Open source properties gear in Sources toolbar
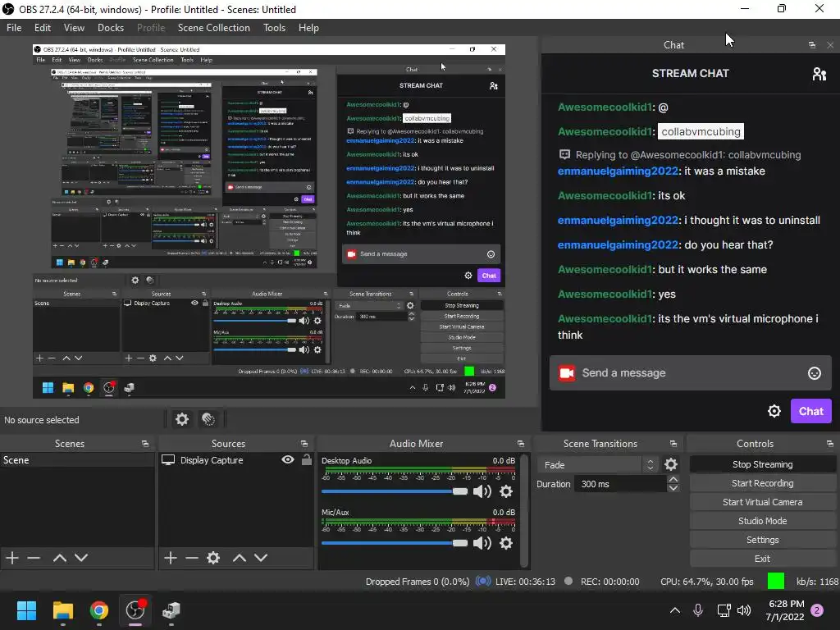The height and width of the screenshot is (630, 840). coord(213,558)
